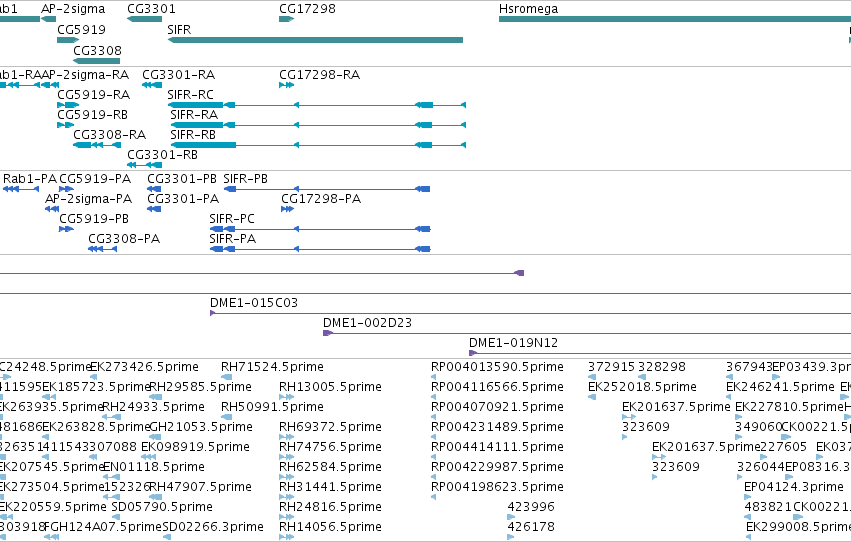This screenshot has width=851, height=542.
Task: Select the RP004013590.5prime EST label
Action: (497, 367)
